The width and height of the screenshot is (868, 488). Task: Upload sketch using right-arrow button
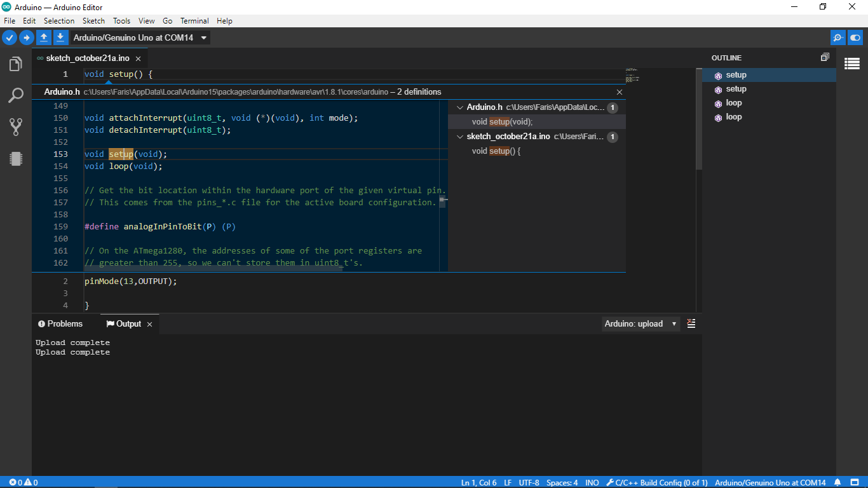tap(26, 37)
